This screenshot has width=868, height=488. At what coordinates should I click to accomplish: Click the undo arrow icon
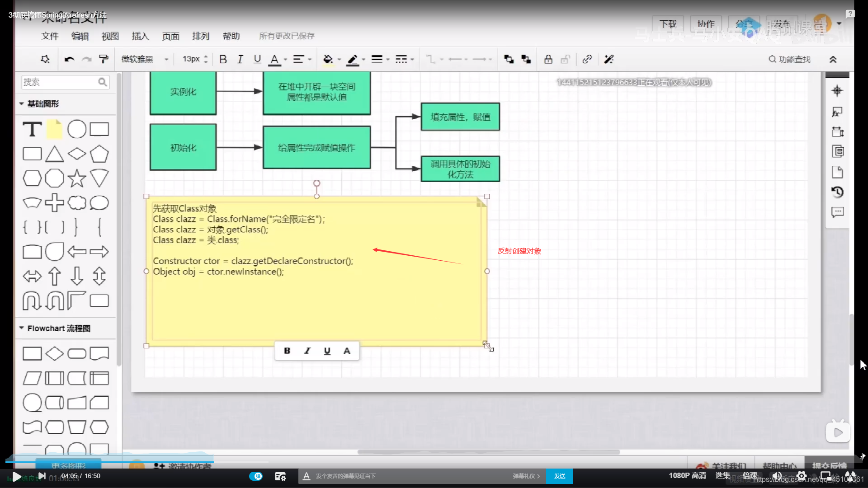click(69, 59)
